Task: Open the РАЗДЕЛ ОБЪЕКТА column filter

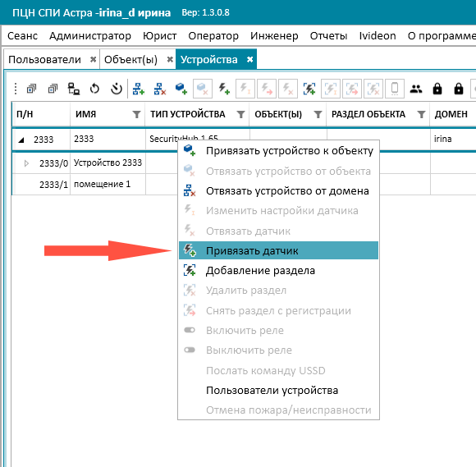Action: [x=421, y=114]
